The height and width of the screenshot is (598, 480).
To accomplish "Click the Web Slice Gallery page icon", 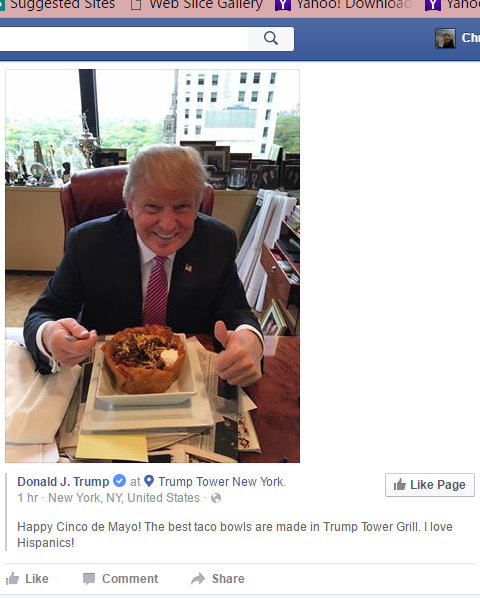I will click(x=136, y=5).
